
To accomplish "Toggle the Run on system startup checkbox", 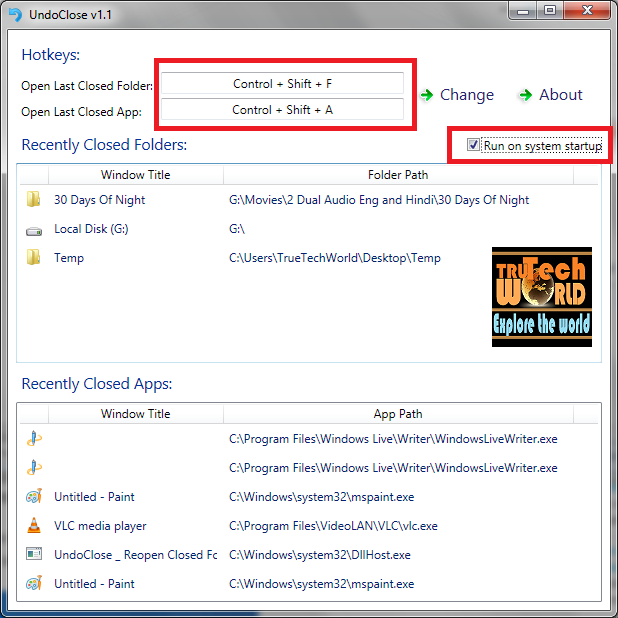I will (x=473, y=145).
